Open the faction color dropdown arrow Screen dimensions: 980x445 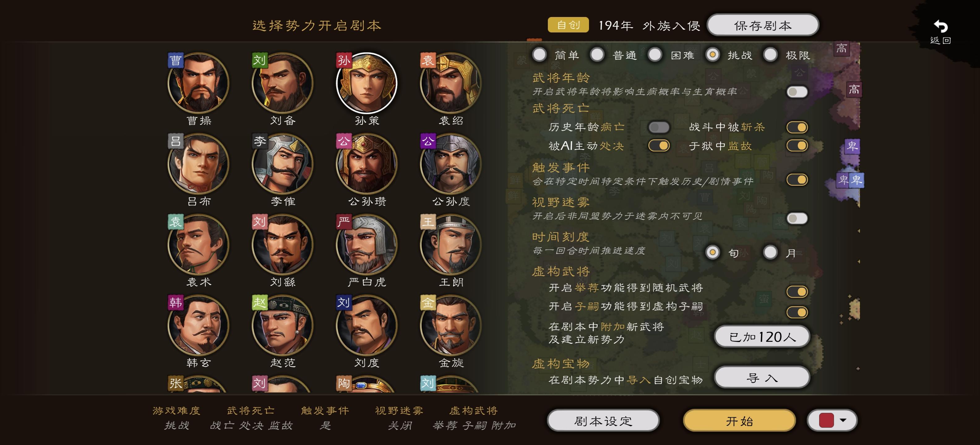[x=843, y=420]
